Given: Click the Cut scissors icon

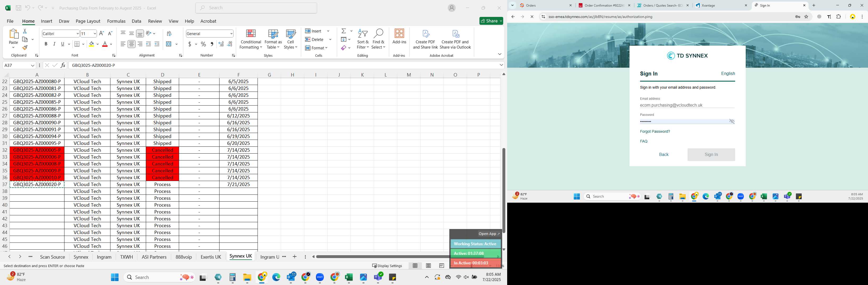Looking at the screenshot, I should click(25, 31).
